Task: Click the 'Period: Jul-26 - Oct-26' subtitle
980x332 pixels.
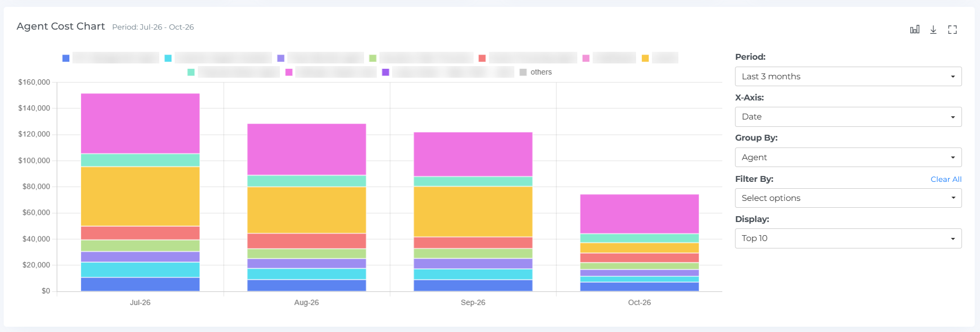Action: tap(153, 27)
